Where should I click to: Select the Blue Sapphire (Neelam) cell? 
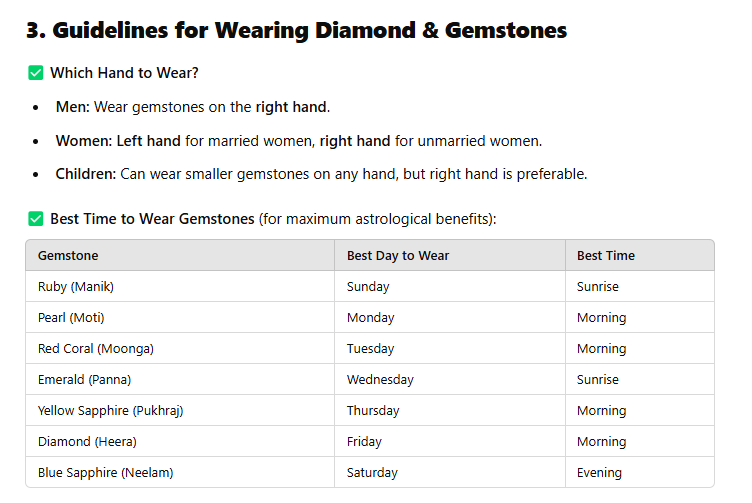point(180,472)
